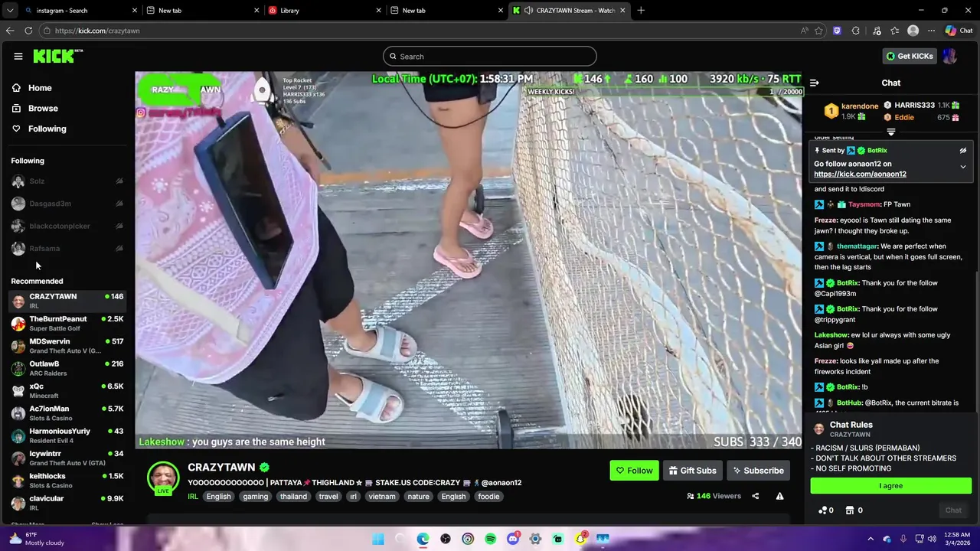
Task: Expand the pinned message chevron
Action: click(x=963, y=167)
